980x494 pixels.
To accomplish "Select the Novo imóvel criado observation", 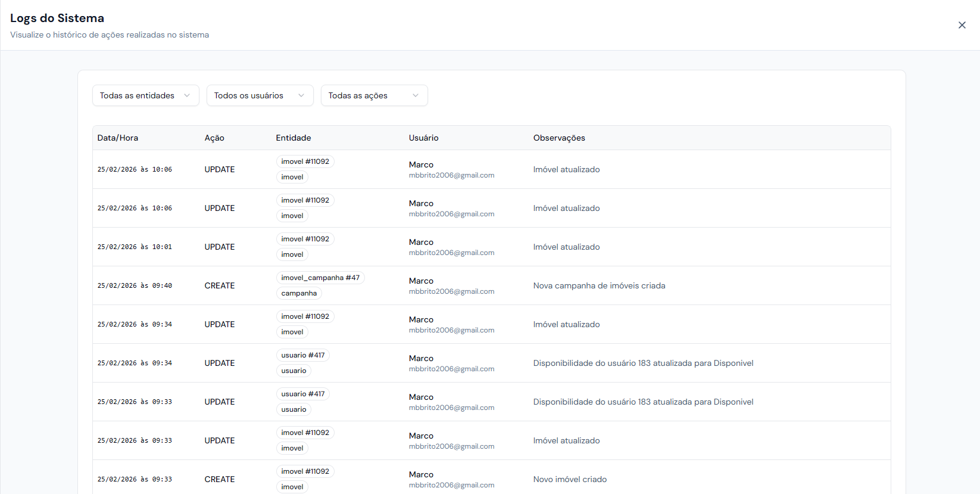I will pyautogui.click(x=570, y=479).
